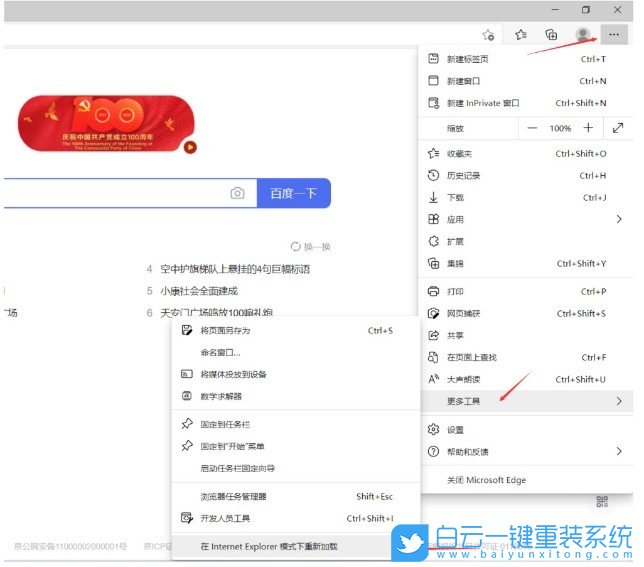Click the printer icon
The image size is (644, 567).
[433, 292]
